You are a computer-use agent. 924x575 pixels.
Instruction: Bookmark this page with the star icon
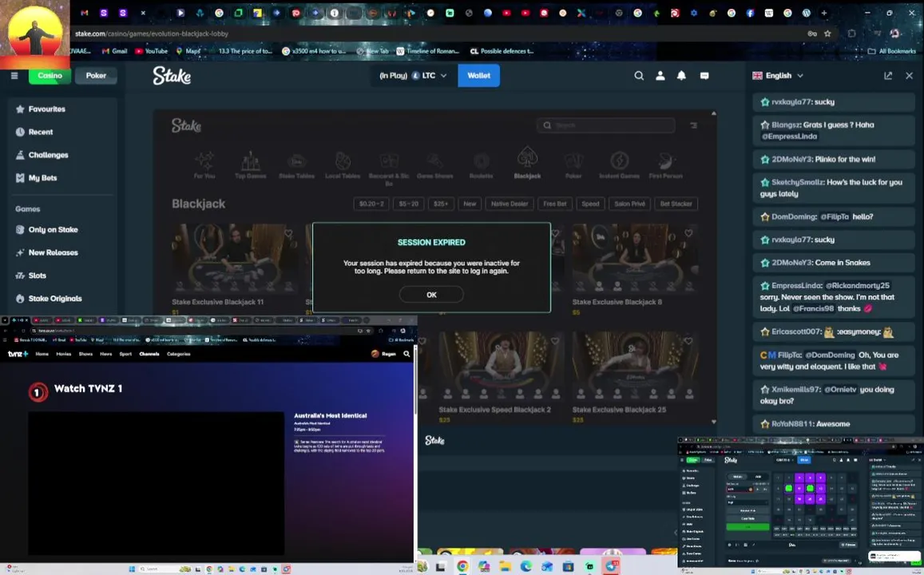point(827,34)
